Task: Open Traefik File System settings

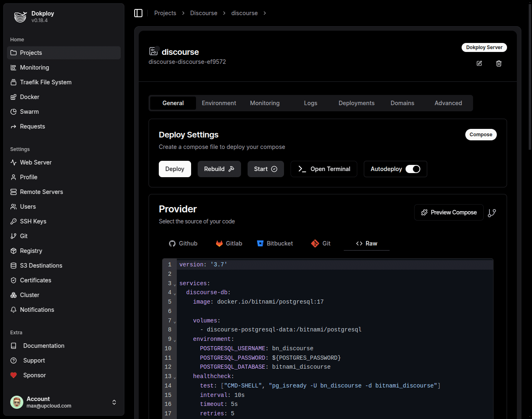Action: pos(45,82)
